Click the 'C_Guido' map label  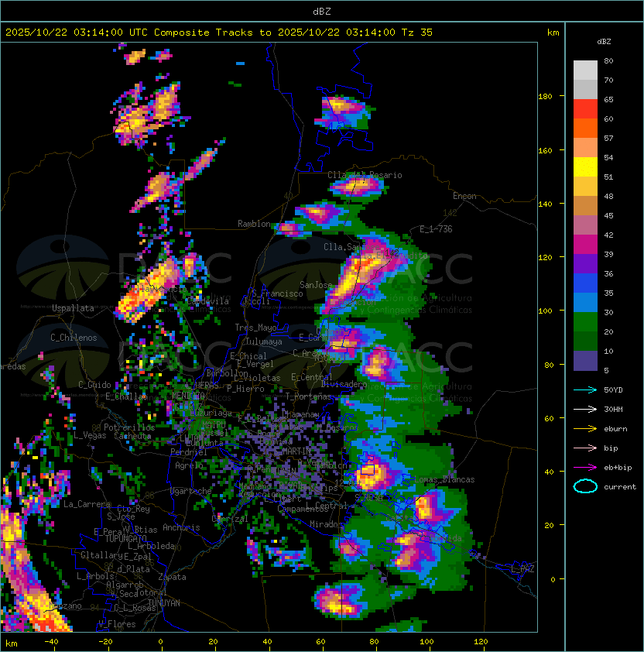pos(94,385)
